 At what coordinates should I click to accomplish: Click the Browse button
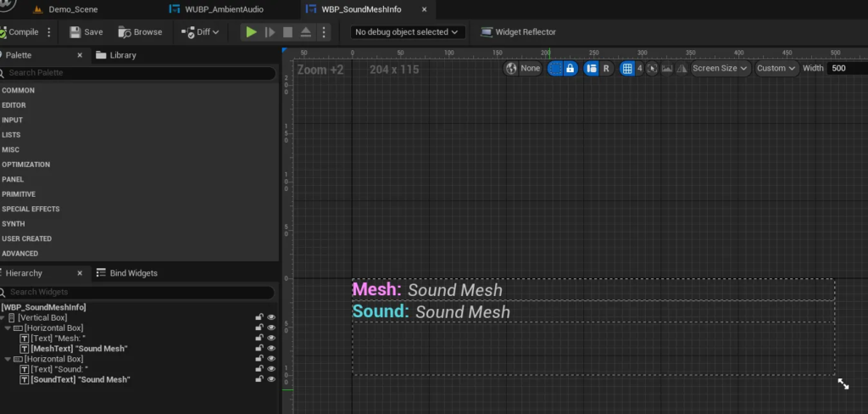click(141, 32)
